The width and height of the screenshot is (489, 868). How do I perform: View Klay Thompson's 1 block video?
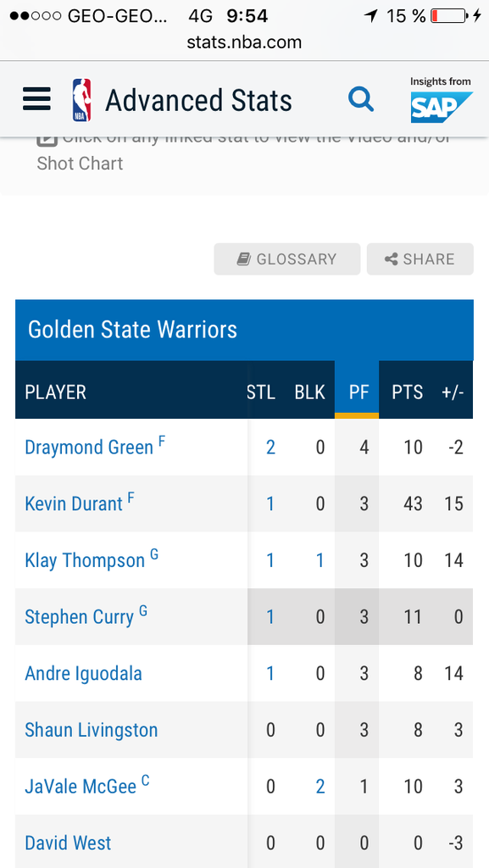click(x=320, y=560)
